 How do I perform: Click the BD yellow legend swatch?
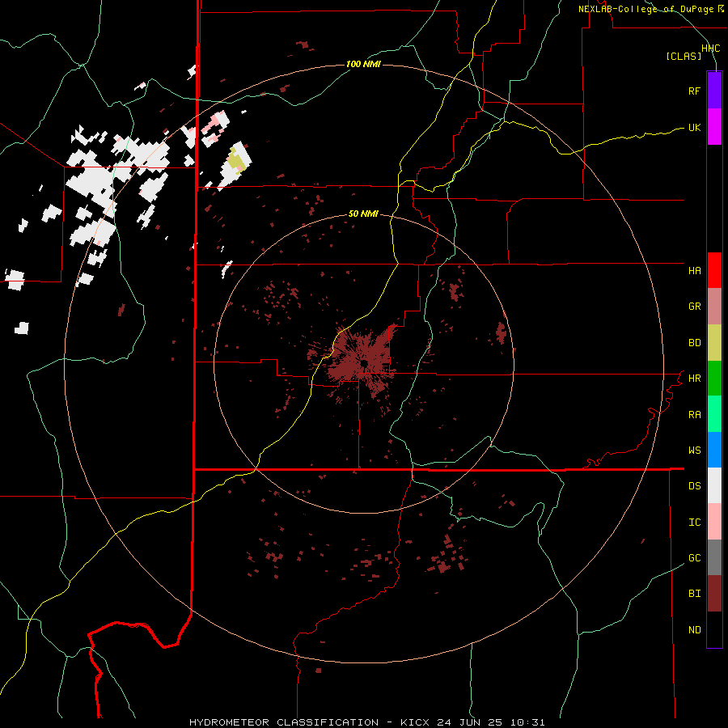[714, 343]
